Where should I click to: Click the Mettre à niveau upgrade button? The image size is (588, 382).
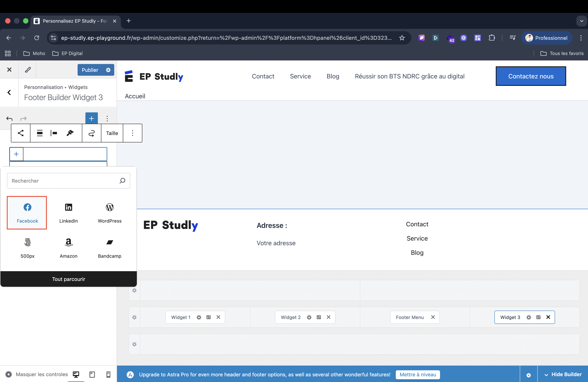coord(417,374)
